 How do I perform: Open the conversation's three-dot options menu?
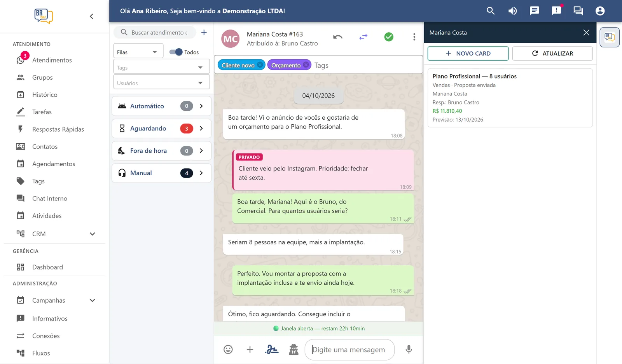click(414, 37)
